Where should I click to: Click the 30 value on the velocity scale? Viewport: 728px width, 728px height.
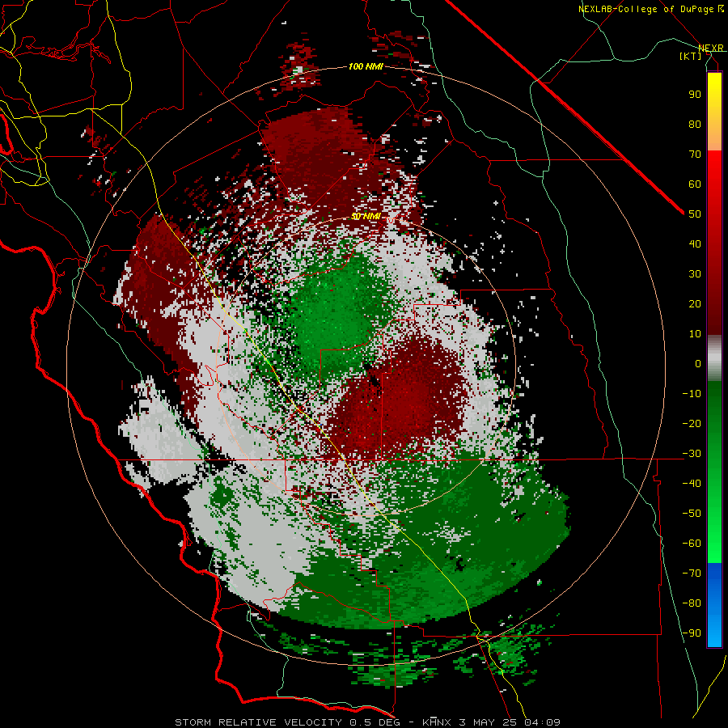point(695,274)
